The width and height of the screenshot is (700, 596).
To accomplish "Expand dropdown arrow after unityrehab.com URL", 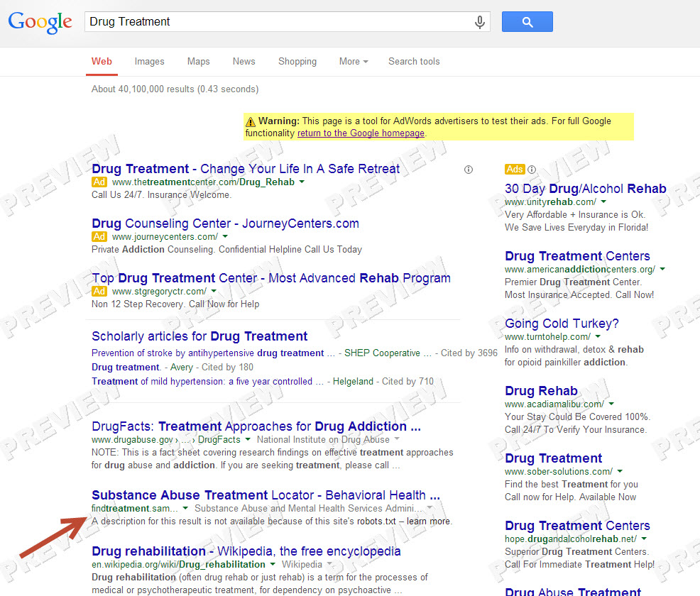I will click(603, 202).
